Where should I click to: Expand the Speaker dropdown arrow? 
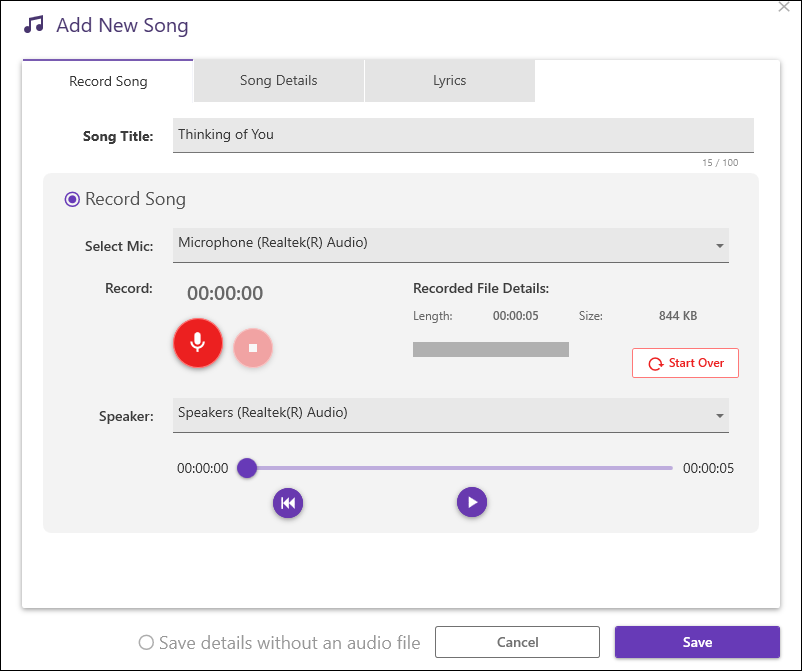[719, 416]
